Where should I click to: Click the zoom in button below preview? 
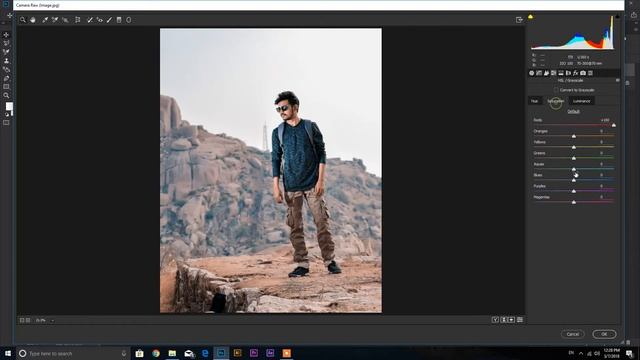pos(28,320)
